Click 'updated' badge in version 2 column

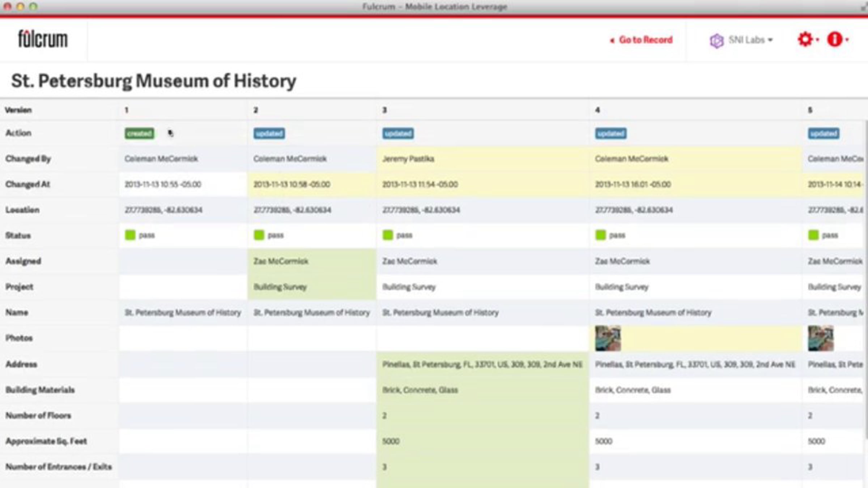pos(269,133)
